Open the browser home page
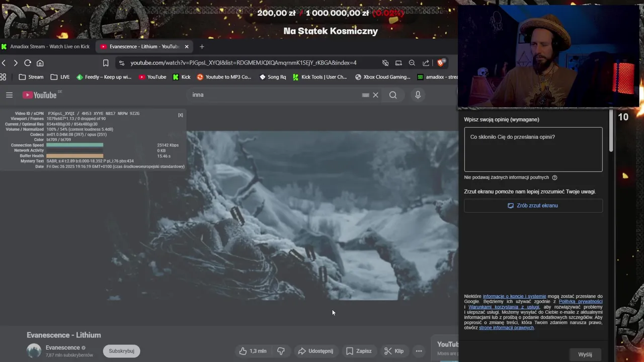 pyautogui.click(x=40, y=63)
